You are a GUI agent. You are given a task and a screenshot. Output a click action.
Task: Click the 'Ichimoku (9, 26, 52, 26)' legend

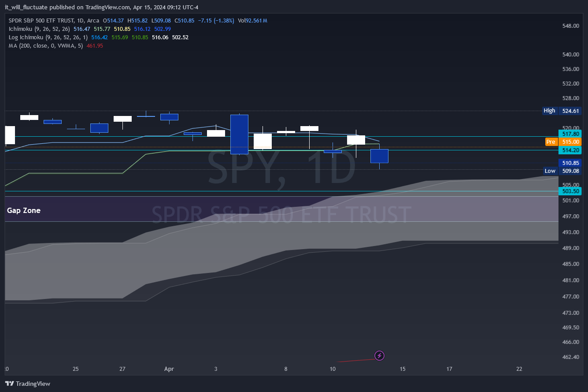pyautogui.click(x=39, y=29)
